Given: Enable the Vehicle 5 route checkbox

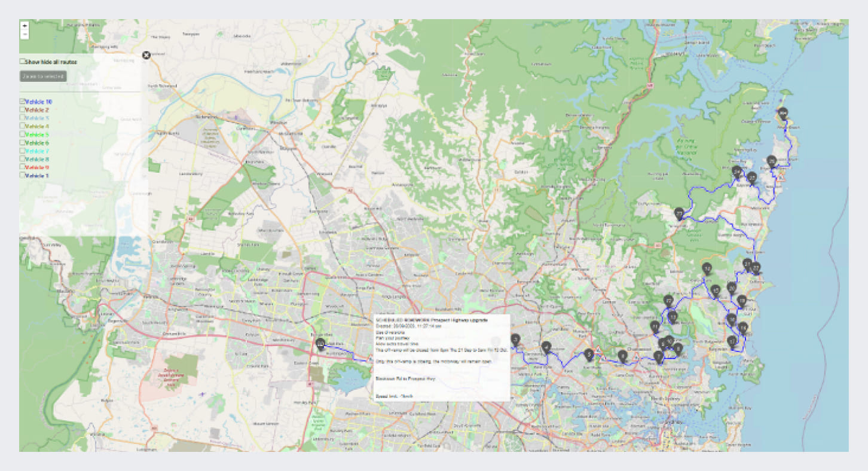Looking at the screenshot, I should click(23, 134).
